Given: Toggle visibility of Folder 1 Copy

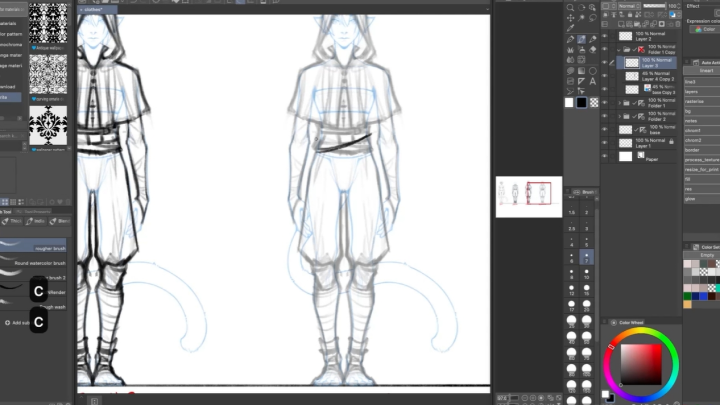Looking at the screenshot, I should click(x=604, y=48).
